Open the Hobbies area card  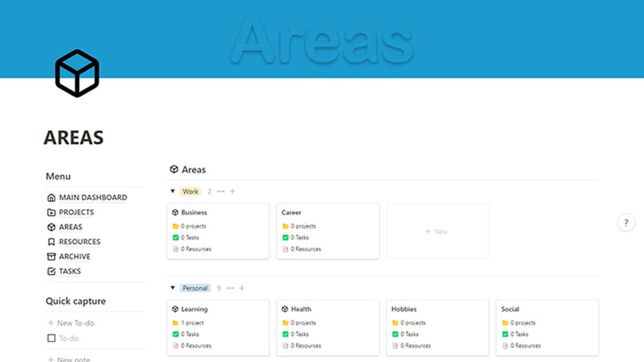point(438,327)
